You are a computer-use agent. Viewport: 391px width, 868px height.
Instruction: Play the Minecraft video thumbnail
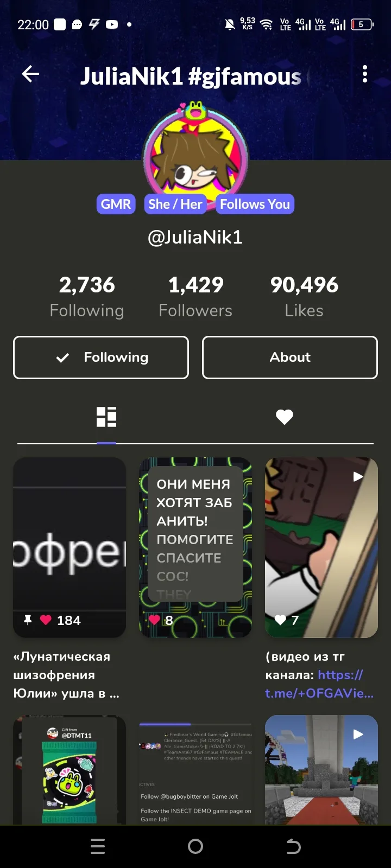pos(321,770)
